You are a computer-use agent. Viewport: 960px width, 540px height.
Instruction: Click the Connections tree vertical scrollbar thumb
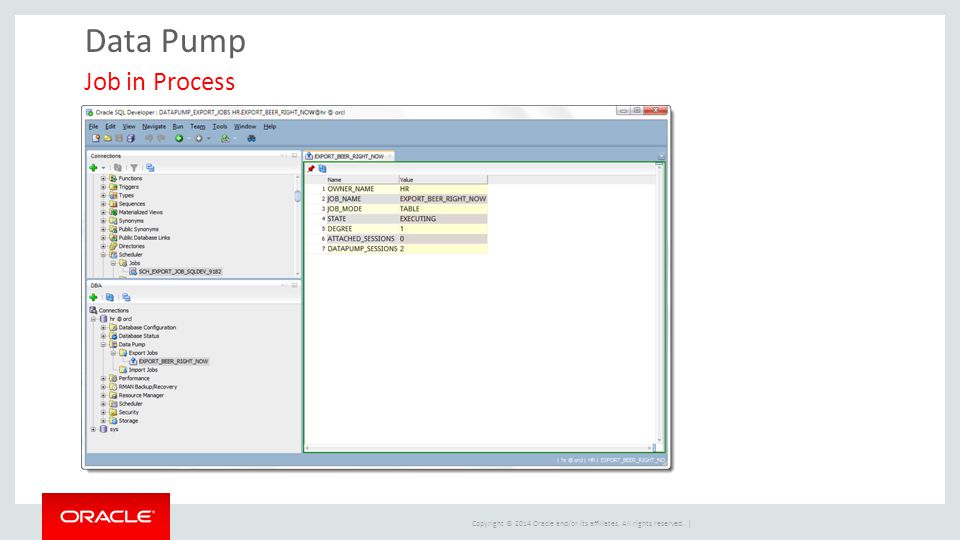pos(298,196)
